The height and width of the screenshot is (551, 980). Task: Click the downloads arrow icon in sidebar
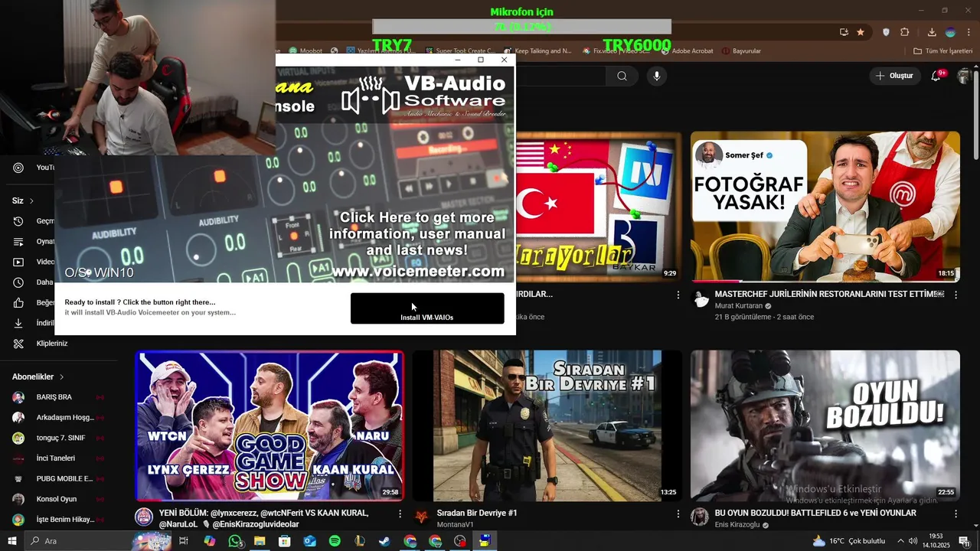click(x=18, y=323)
